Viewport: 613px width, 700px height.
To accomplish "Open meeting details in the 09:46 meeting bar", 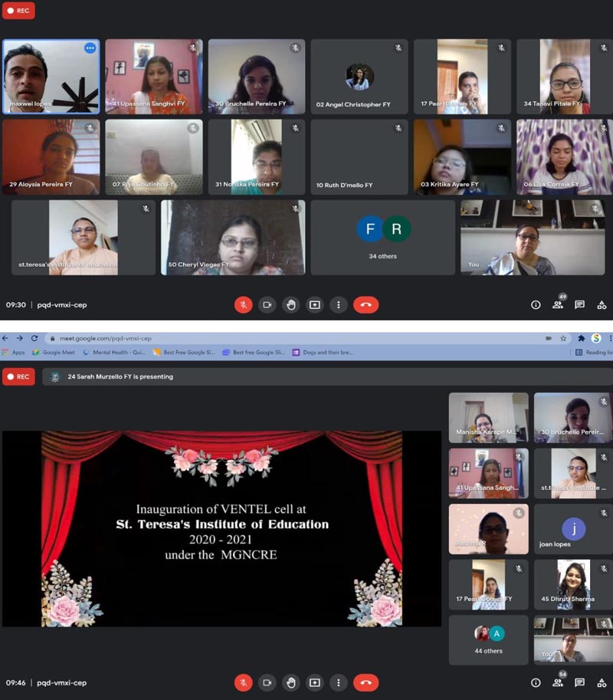I will (x=536, y=682).
